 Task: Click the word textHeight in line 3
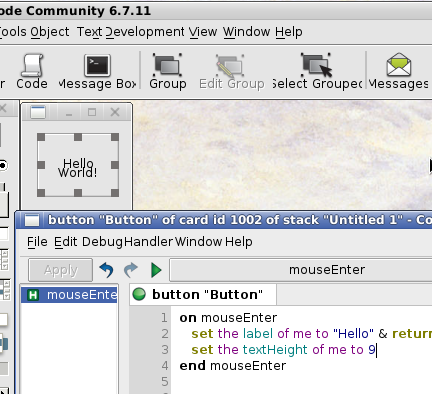[275, 350]
